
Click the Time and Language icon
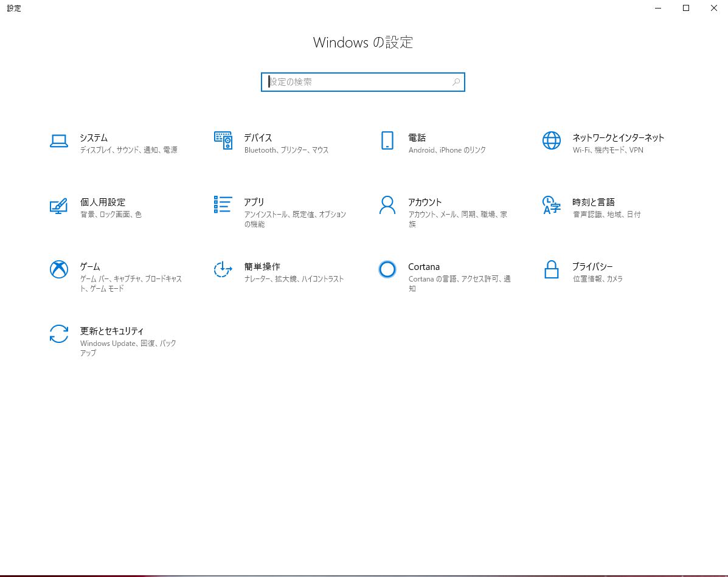point(552,205)
